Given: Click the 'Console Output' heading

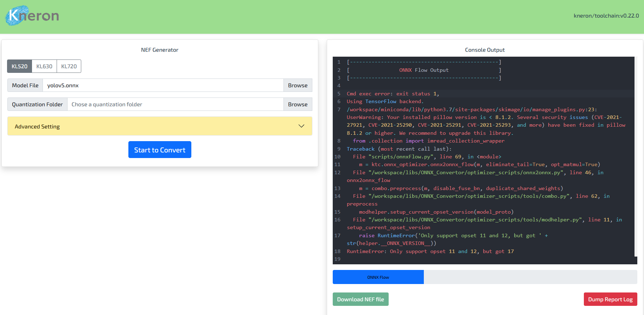Looking at the screenshot, I should [485, 50].
